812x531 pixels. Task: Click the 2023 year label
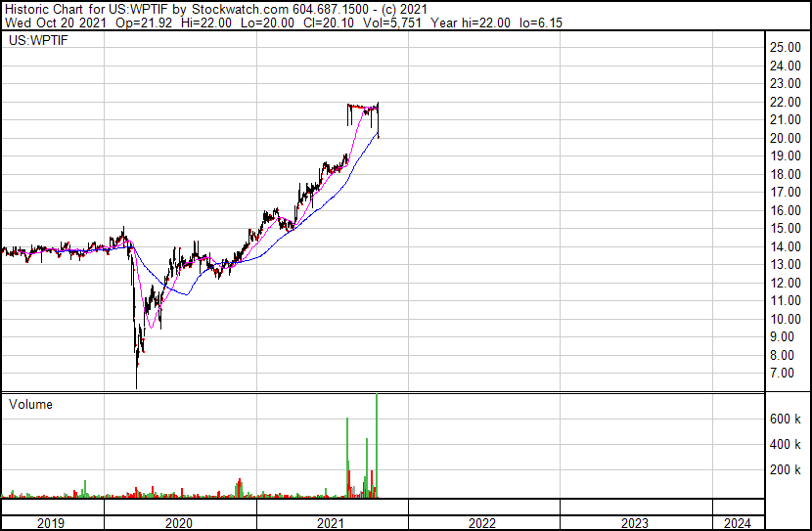635,523
